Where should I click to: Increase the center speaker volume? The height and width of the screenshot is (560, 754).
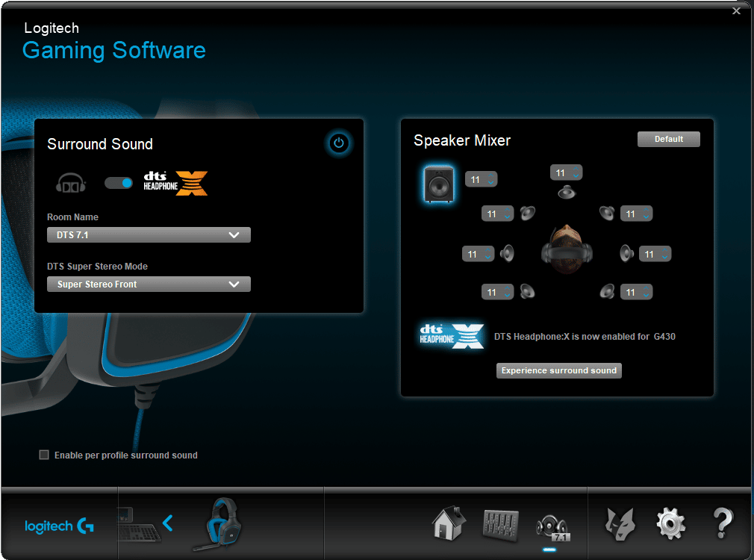(576, 169)
